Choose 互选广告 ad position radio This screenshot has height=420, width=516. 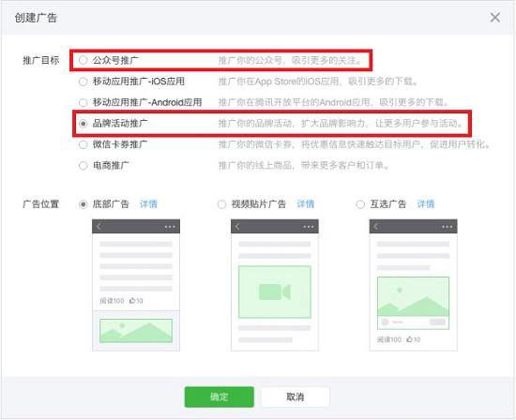(x=360, y=204)
